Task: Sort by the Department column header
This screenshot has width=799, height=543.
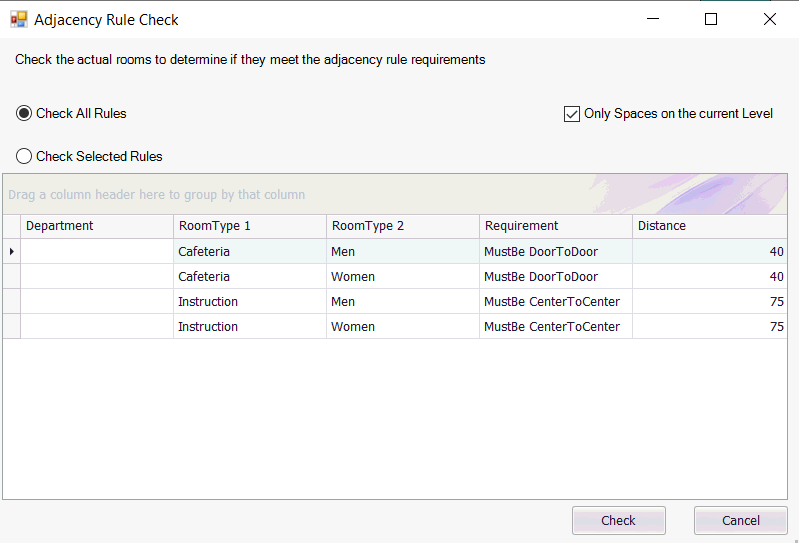Action: click(x=97, y=226)
